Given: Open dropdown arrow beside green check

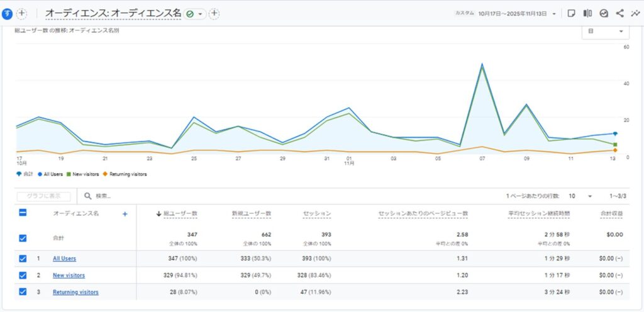Looking at the screenshot, I should coord(200,14).
